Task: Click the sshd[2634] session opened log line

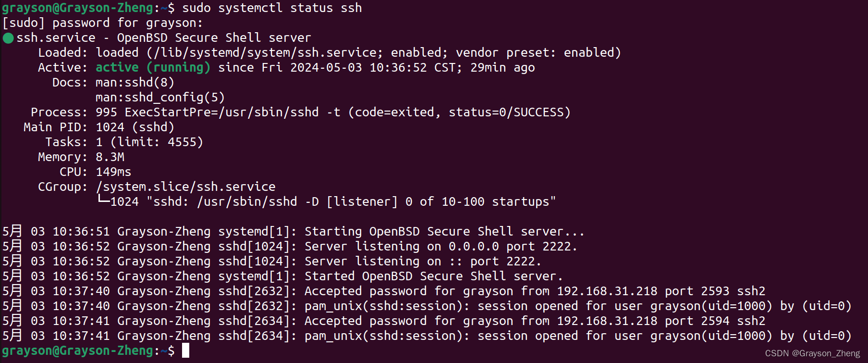Action: pyautogui.click(x=427, y=336)
